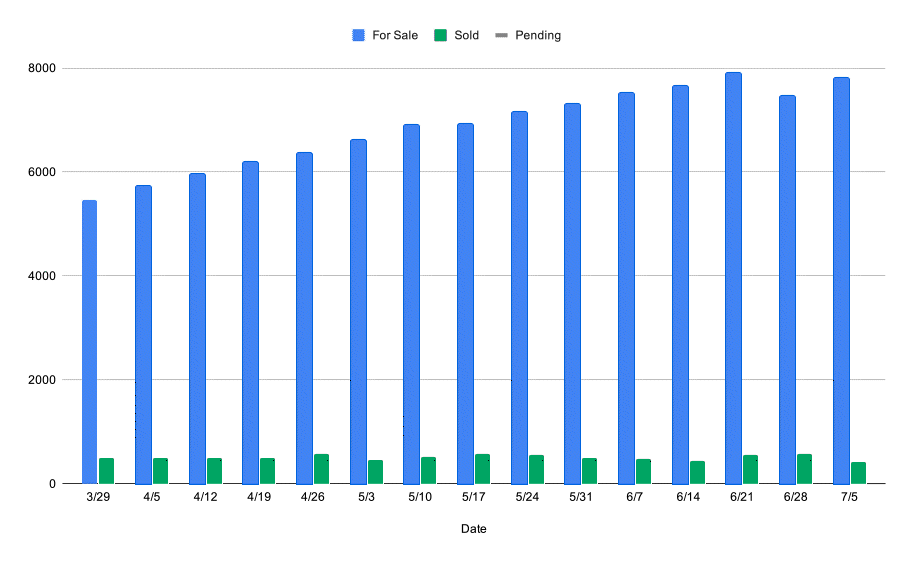Click the 6/21 blue For Sale bar

[733, 278]
